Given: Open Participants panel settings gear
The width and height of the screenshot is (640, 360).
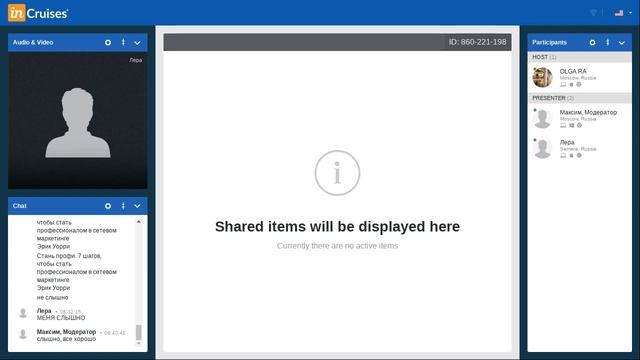Looking at the screenshot, I should (x=592, y=42).
